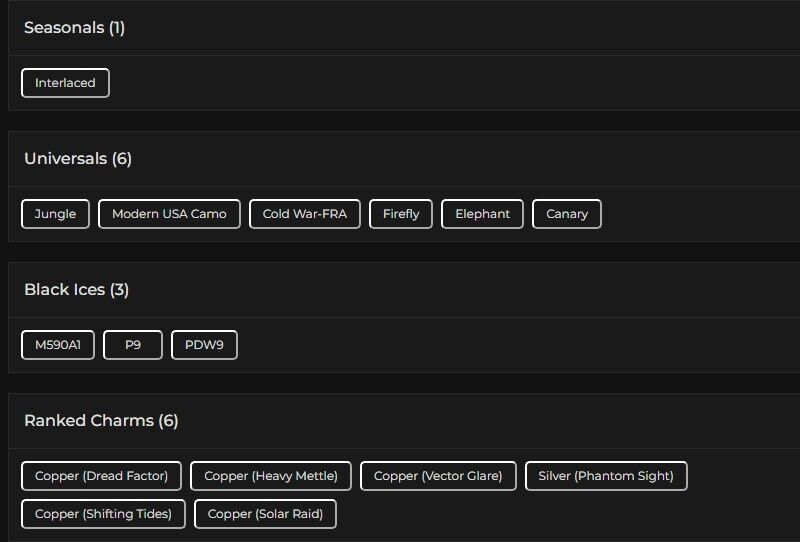Choose the Copper (Solar Raid) charm
The image size is (800, 542).
pos(265,514)
